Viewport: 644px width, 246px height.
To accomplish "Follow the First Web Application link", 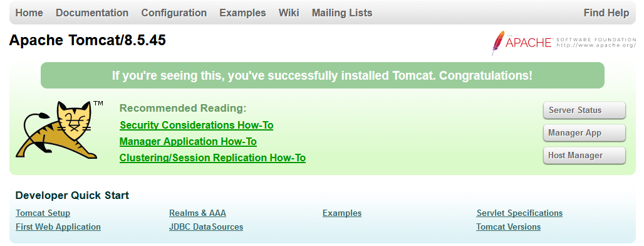I will (58, 227).
